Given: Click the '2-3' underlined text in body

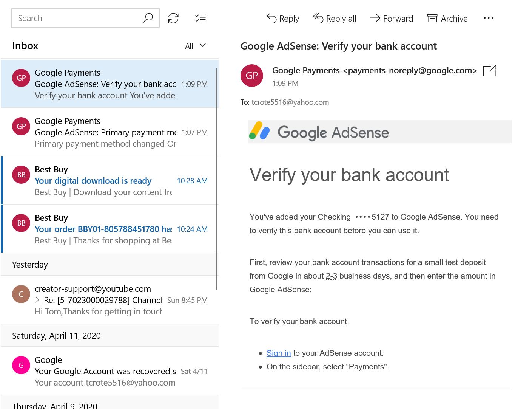Looking at the screenshot, I should [x=332, y=276].
